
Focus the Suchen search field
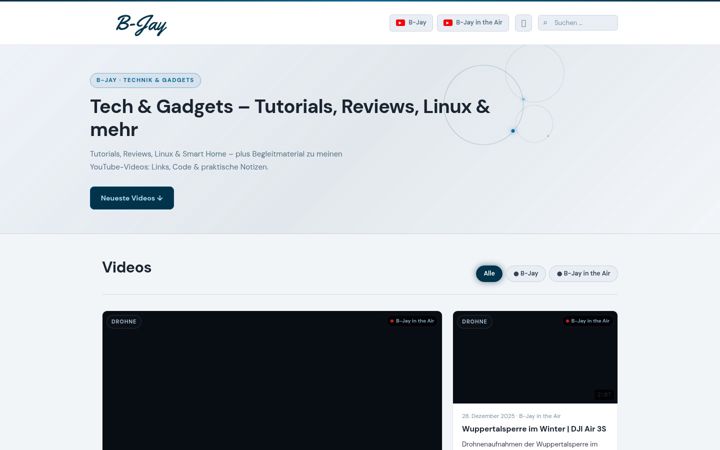(x=578, y=23)
